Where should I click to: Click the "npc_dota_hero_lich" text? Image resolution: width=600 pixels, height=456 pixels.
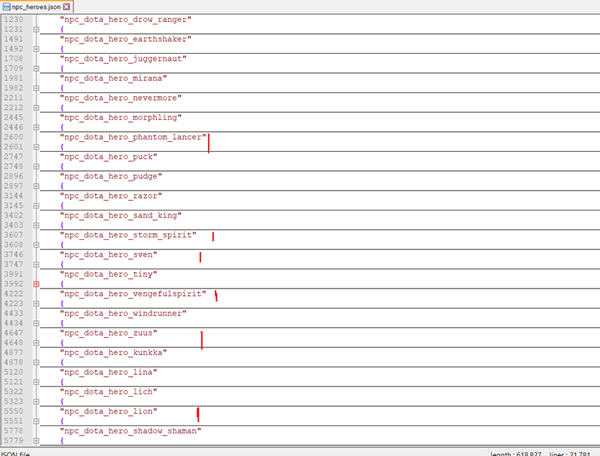coord(108,392)
